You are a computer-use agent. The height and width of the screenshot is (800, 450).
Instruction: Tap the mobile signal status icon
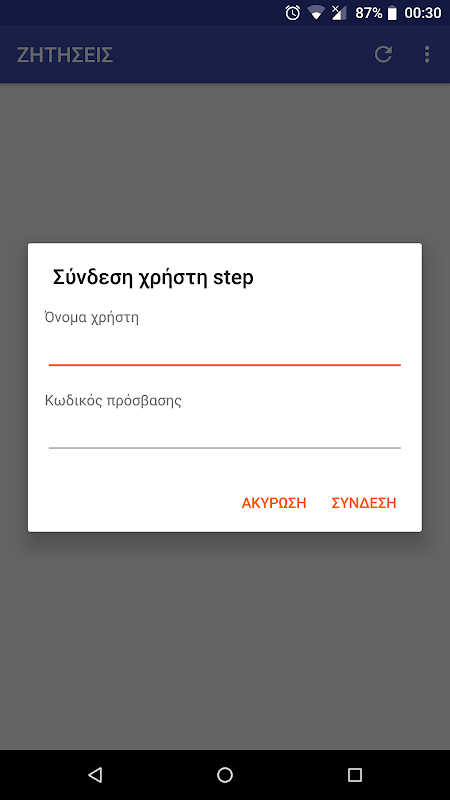pyautogui.click(x=339, y=13)
